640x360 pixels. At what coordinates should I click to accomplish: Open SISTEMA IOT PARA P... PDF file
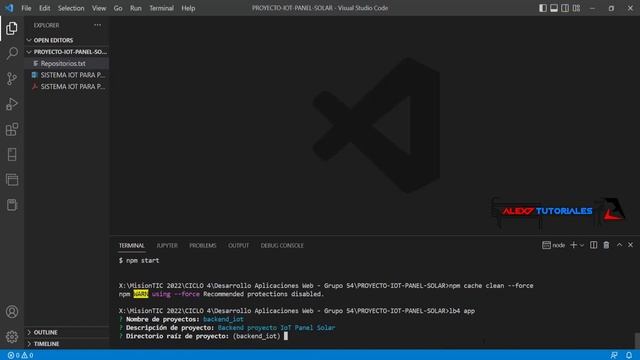67,87
